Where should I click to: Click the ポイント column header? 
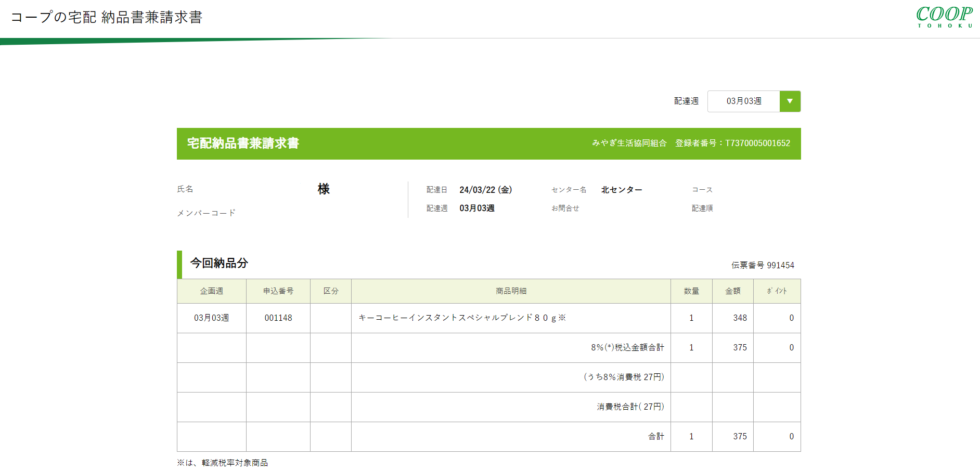(777, 291)
